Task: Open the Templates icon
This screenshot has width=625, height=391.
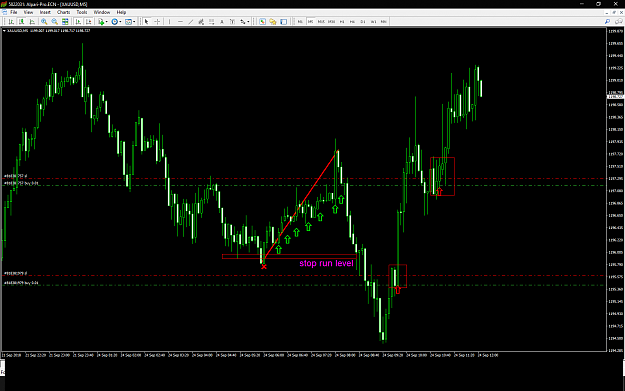Action: (128, 22)
